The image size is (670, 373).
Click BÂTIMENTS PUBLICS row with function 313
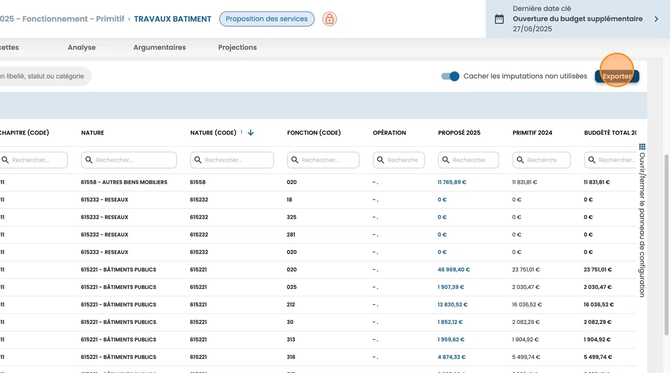point(318,340)
